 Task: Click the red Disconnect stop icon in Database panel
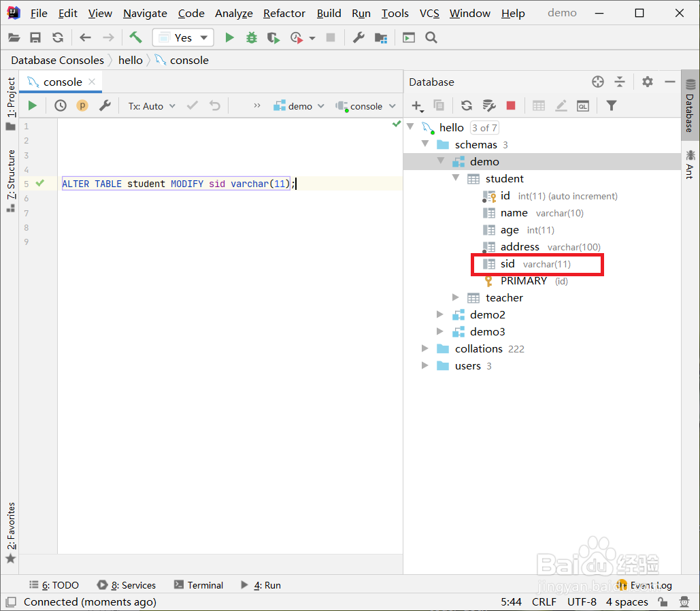pyautogui.click(x=511, y=105)
